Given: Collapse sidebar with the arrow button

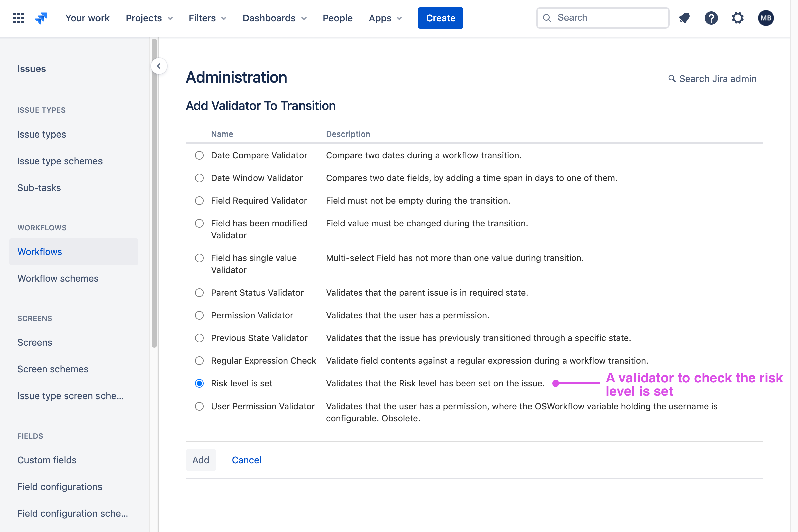Looking at the screenshot, I should [159, 66].
